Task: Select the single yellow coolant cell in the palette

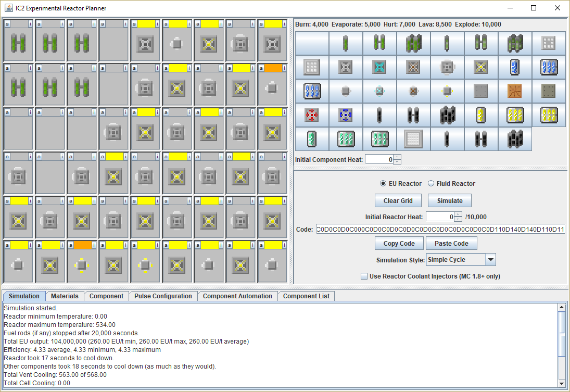Action: coord(481,115)
